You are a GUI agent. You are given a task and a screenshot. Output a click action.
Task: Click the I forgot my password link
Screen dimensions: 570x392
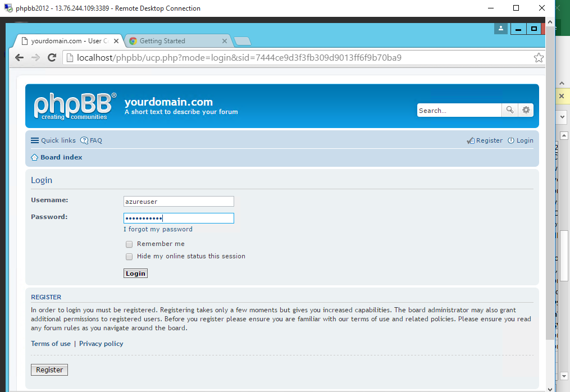(x=158, y=229)
